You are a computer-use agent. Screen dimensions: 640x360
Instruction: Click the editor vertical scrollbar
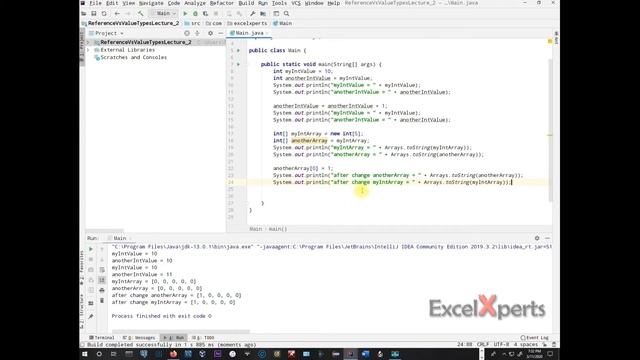[x=551, y=130]
